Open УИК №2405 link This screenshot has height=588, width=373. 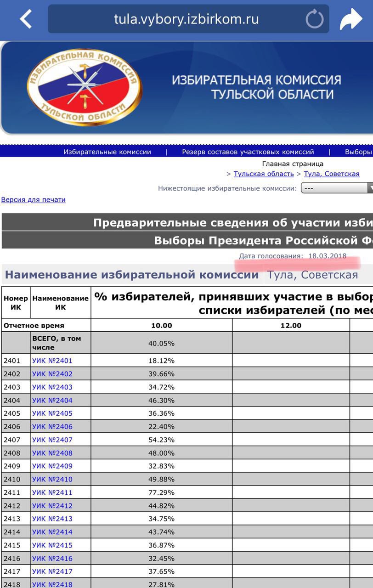pyautogui.click(x=52, y=413)
